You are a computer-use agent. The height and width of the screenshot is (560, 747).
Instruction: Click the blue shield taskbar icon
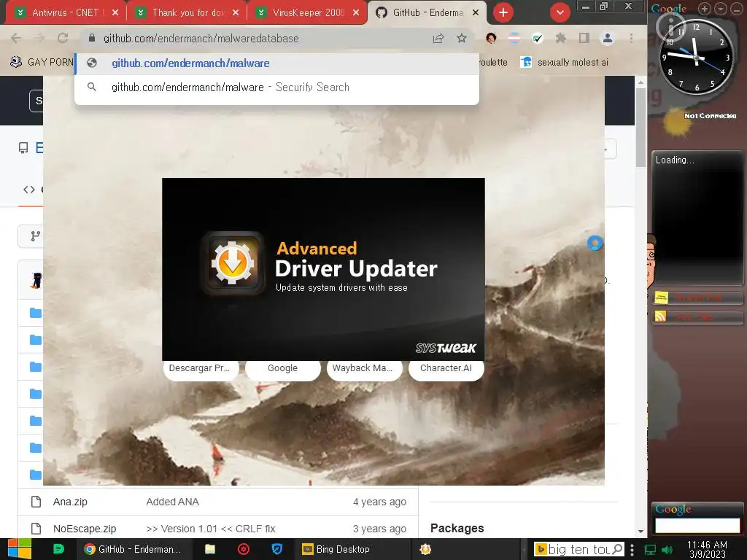point(276,549)
